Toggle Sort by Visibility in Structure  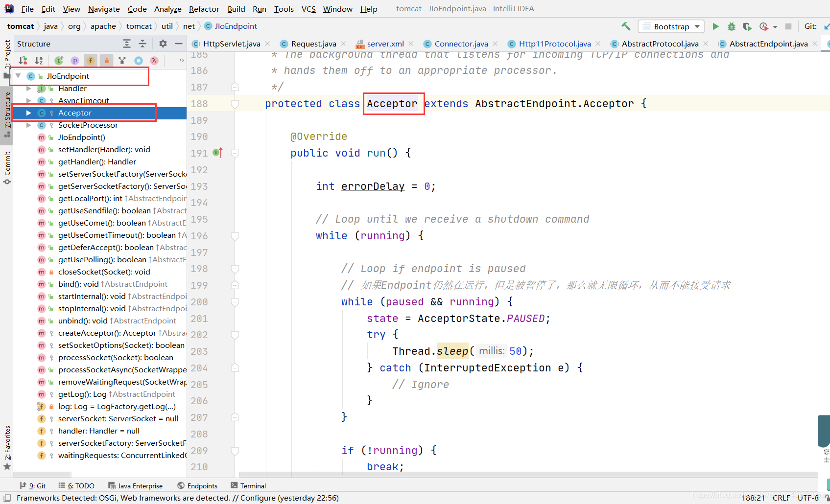(x=23, y=60)
